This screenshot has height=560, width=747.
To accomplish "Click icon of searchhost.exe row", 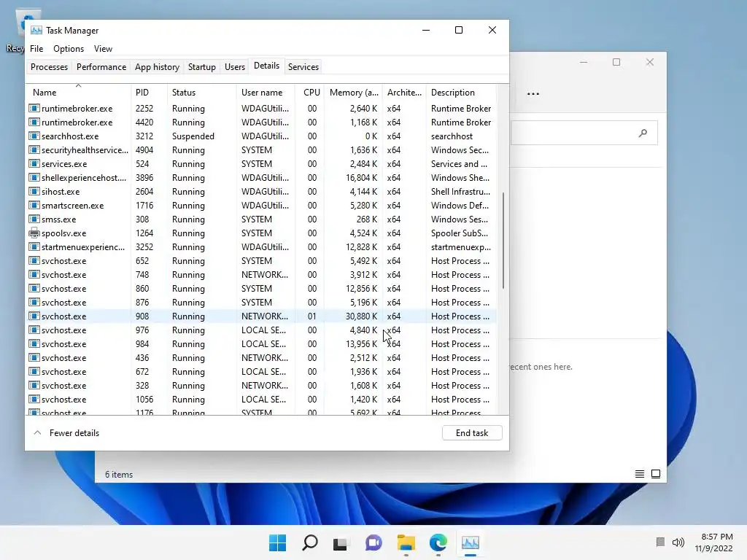I will click(x=34, y=136).
